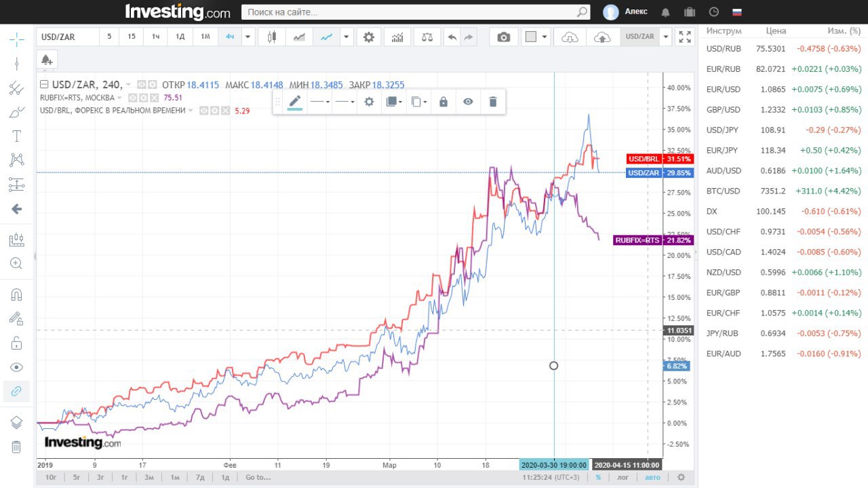Open visual order dropdown in floating toolbar

click(393, 102)
